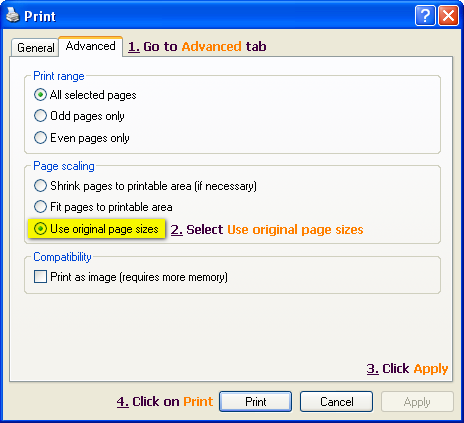Click the printer icon in title bar
Viewport: 464px width, 423px height.
pos(13,15)
